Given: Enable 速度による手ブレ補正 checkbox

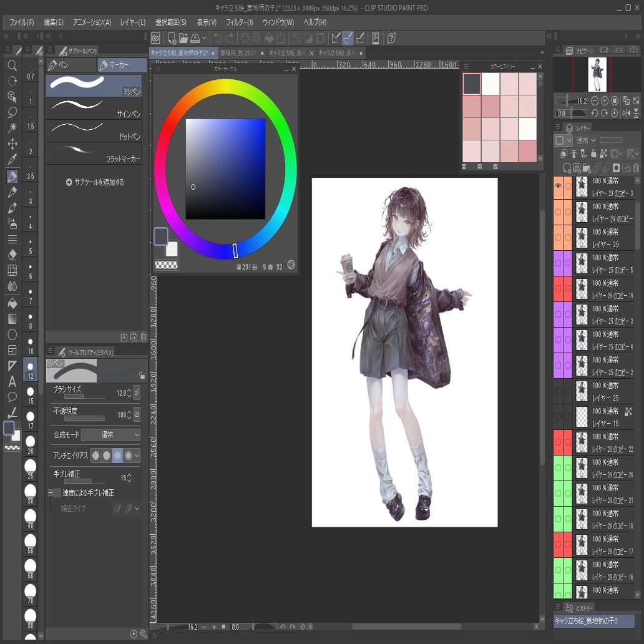Looking at the screenshot, I should coord(57,492).
